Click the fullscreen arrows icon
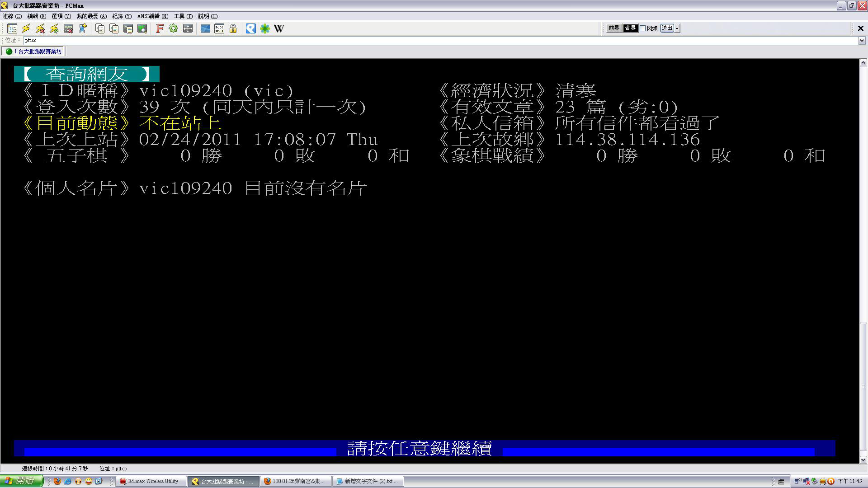 (188, 28)
